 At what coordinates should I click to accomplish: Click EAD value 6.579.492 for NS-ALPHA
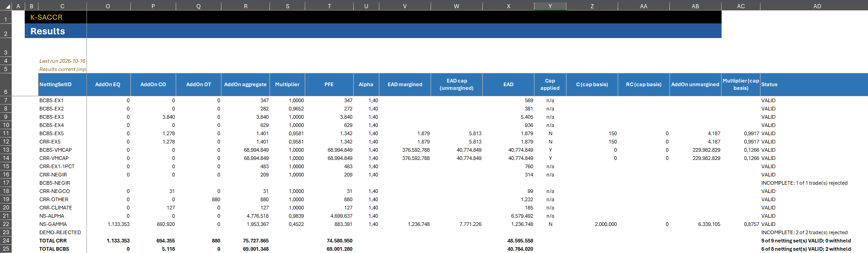click(x=508, y=216)
